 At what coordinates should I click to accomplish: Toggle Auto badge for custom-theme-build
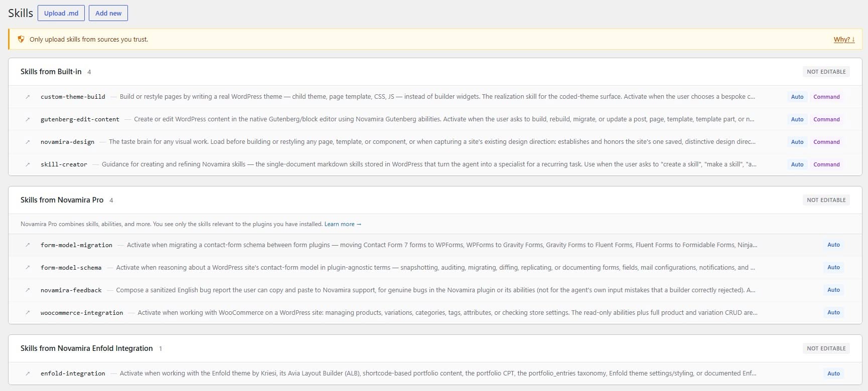click(x=797, y=97)
